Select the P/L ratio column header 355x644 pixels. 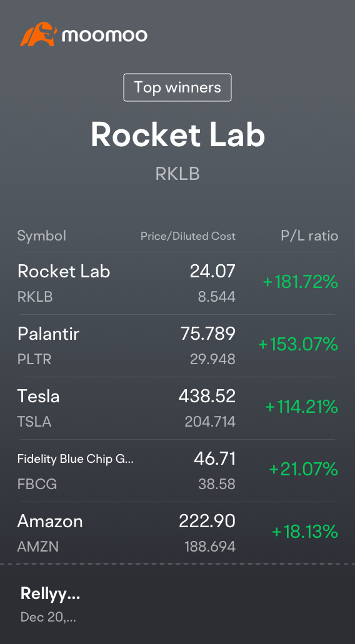(x=309, y=235)
